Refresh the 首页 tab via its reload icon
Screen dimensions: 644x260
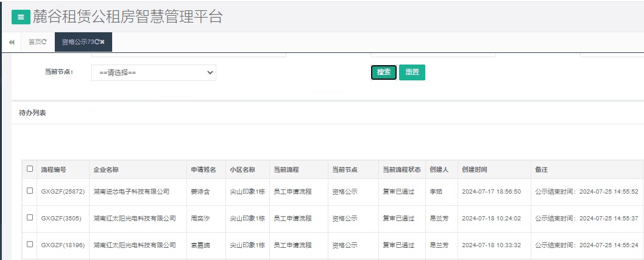click(44, 42)
